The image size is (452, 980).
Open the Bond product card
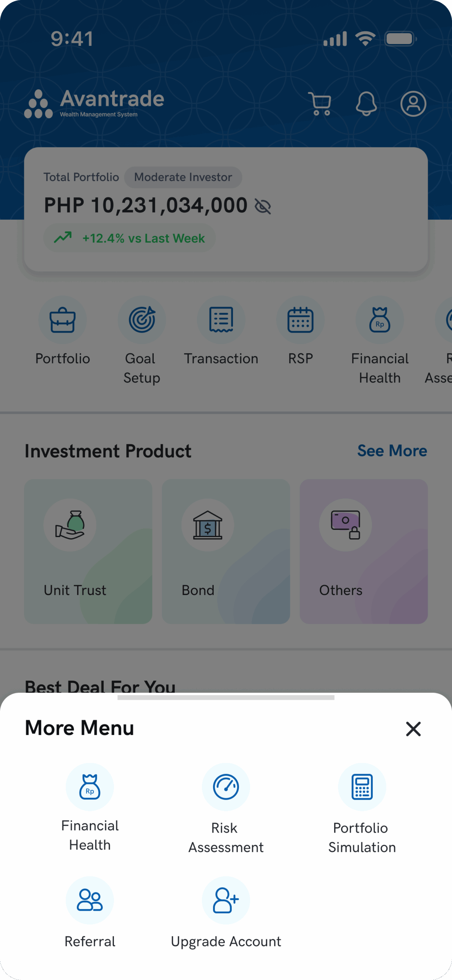click(x=226, y=551)
